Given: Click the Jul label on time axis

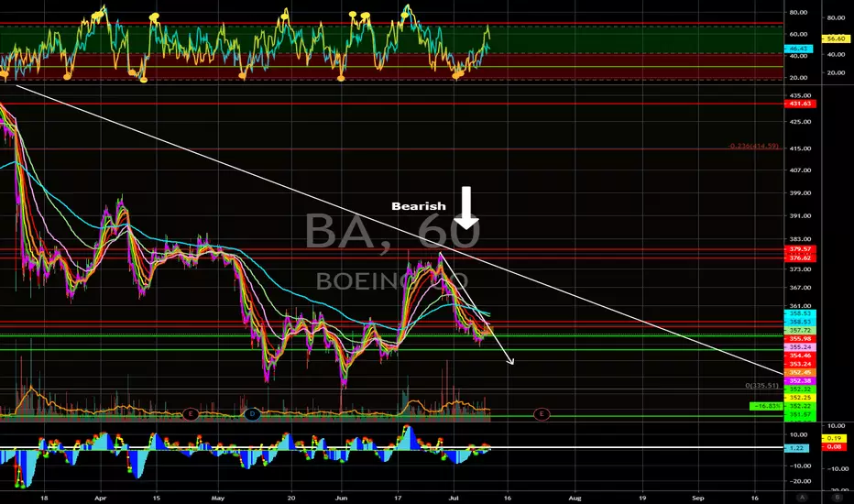Looking at the screenshot, I should [x=454, y=498].
